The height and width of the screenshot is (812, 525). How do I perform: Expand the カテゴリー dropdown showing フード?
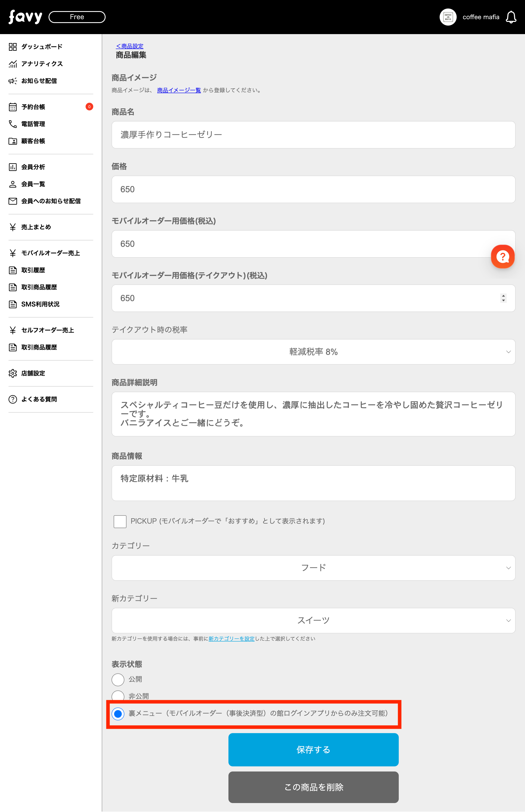313,568
